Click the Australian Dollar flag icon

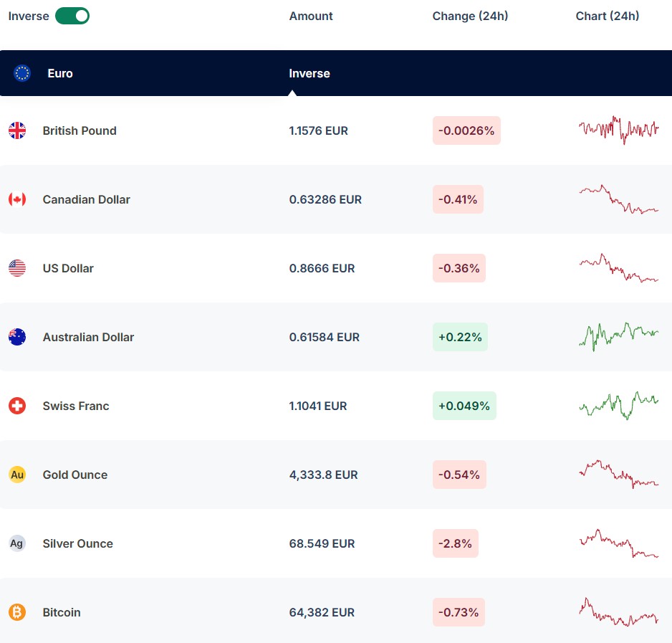tap(17, 337)
